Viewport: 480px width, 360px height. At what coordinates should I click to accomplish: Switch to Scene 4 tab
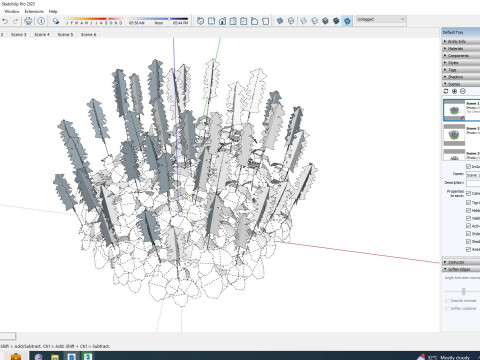(x=42, y=34)
